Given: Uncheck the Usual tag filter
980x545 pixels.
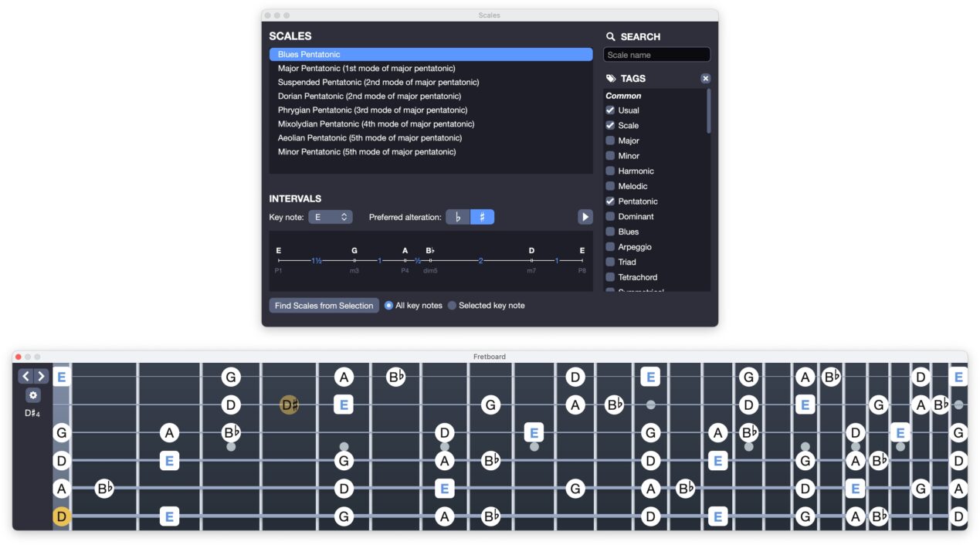Looking at the screenshot, I should (610, 110).
